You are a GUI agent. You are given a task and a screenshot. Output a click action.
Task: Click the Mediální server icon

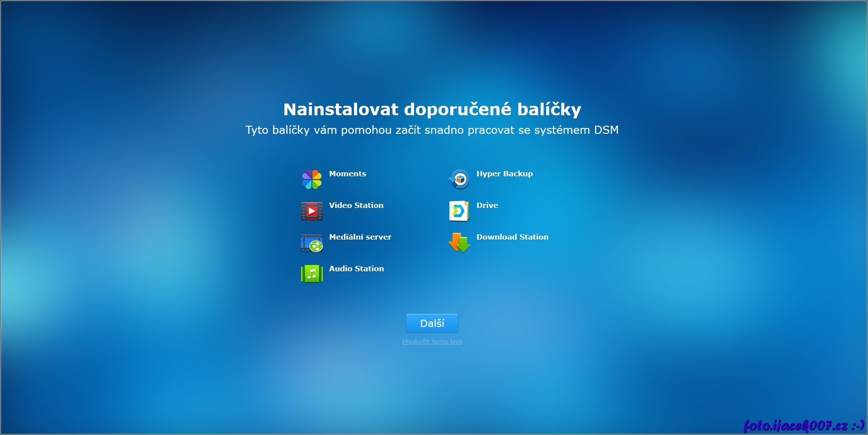pyautogui.click(x=312, y=243)
